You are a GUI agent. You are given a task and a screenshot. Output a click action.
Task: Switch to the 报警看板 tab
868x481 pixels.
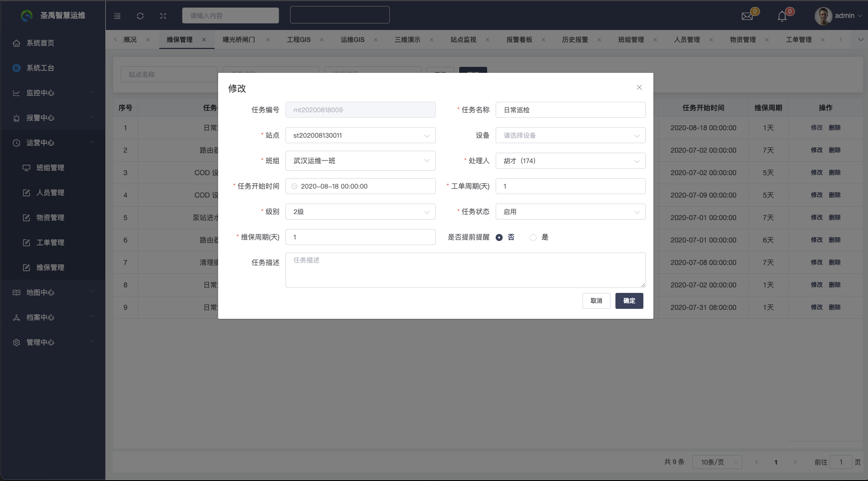(519, 39)
